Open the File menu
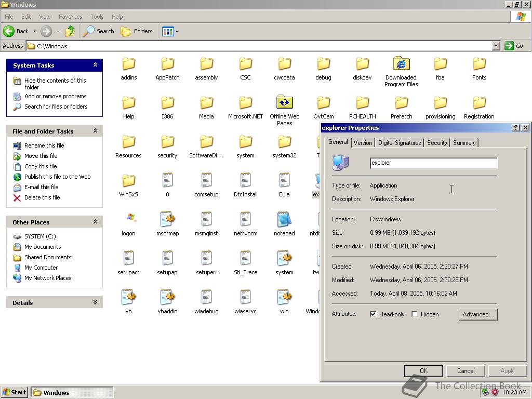The height and width of the screenshot is (399, 532). tap(9, 17)
